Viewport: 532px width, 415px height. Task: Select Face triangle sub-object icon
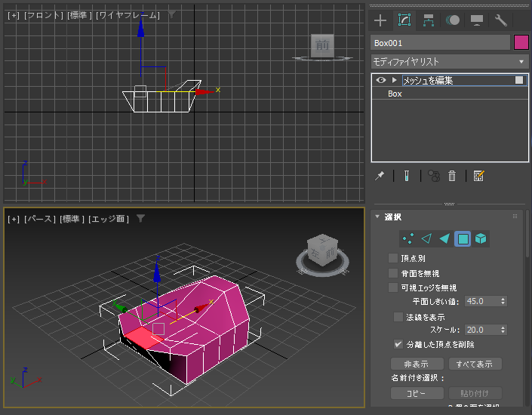[444, 238]
